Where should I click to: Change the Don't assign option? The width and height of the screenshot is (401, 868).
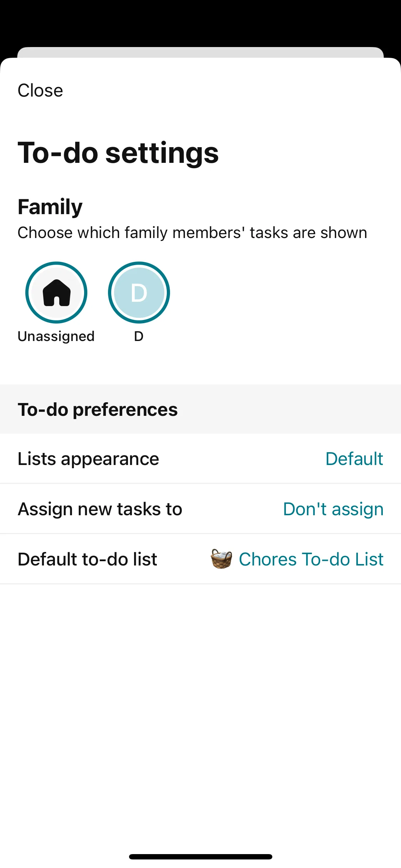coord(333,509)
